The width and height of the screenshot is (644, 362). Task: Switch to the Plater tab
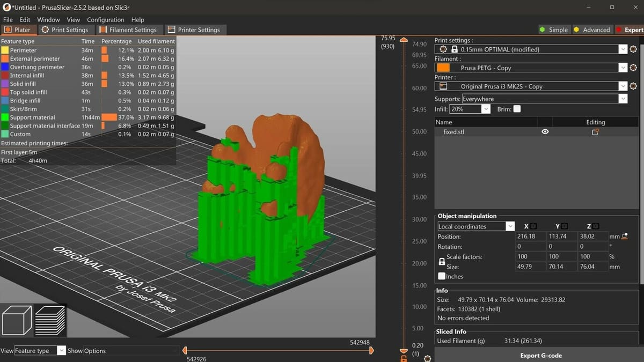(18, 30)
